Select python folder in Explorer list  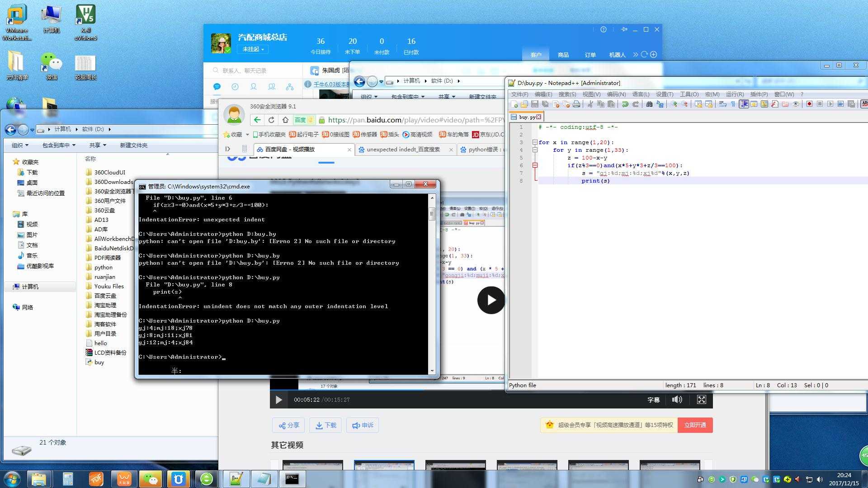click(x=103, y=267)
